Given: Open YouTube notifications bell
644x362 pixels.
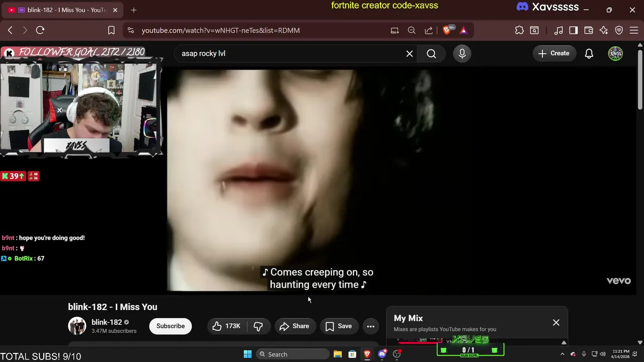Looking at the screenshot, I should coord(589,53).
